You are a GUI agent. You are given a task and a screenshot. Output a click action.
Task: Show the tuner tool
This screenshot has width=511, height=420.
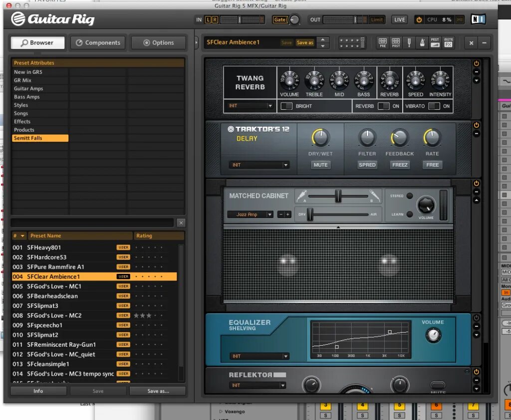[409, 43]
